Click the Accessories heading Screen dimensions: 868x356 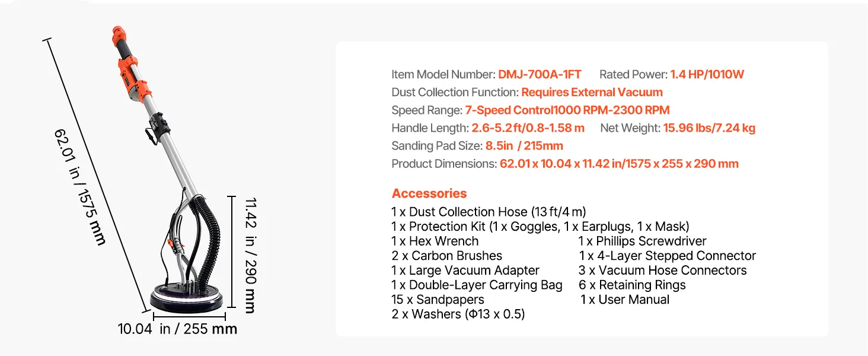(x=429, y=193)
